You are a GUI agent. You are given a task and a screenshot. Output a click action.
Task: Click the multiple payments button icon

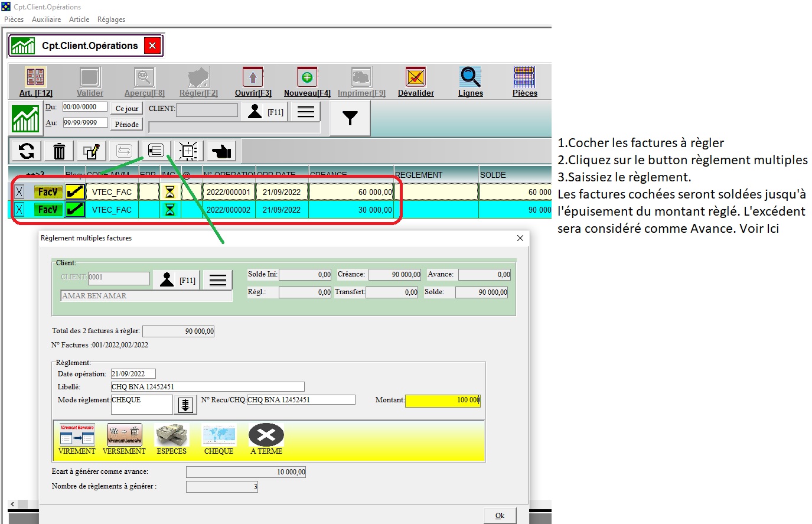coord(156,151)
